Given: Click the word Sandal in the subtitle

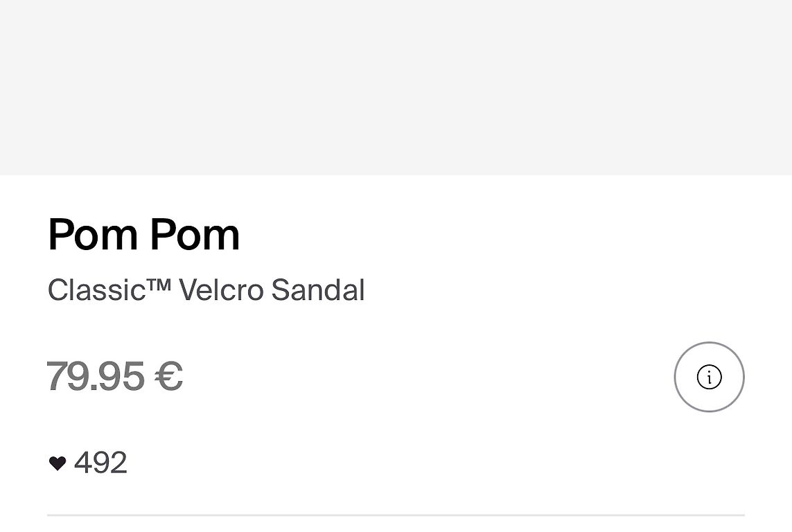Looking at the screenshot, I should 317,290.
